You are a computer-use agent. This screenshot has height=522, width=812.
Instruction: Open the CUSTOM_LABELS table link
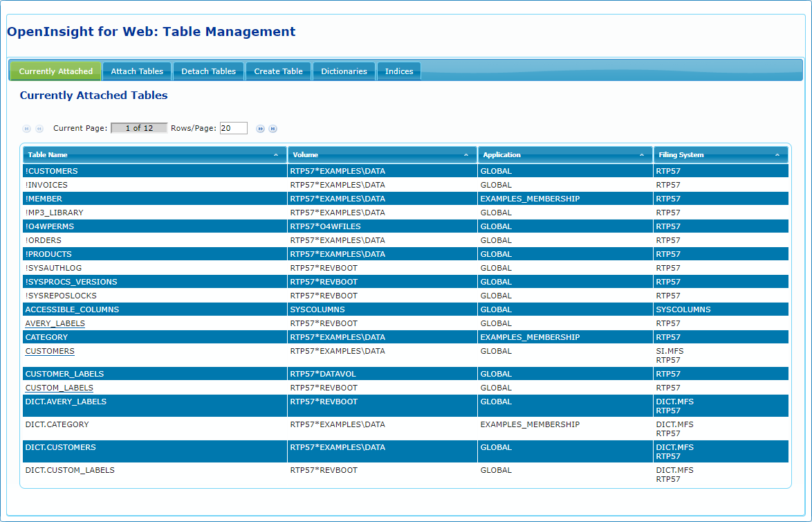[x=59, y=388]
